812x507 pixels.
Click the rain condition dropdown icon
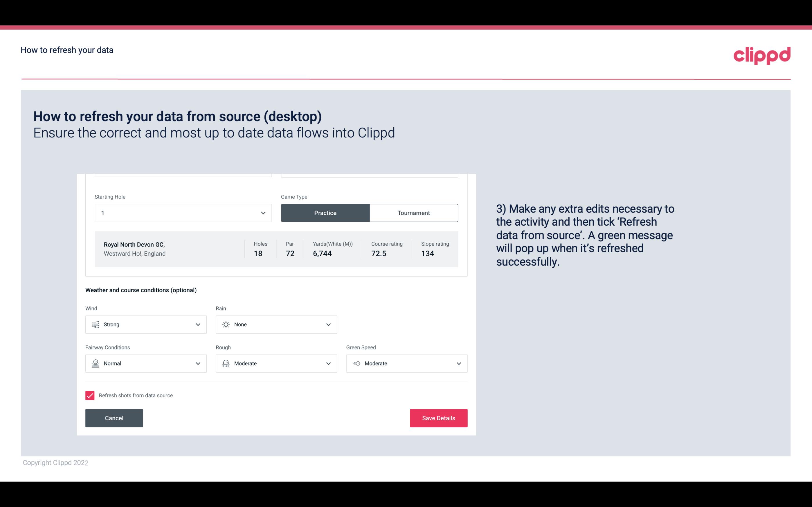328,324
